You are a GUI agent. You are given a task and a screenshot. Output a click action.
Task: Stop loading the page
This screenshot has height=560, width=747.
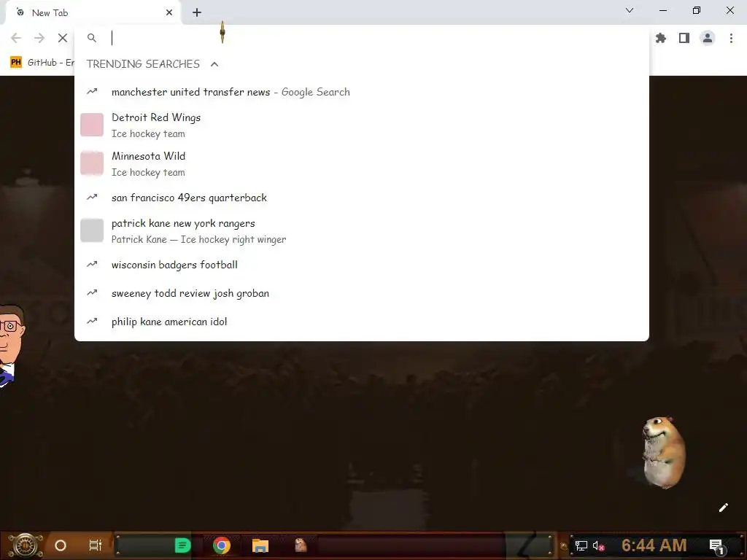point(63,38)
